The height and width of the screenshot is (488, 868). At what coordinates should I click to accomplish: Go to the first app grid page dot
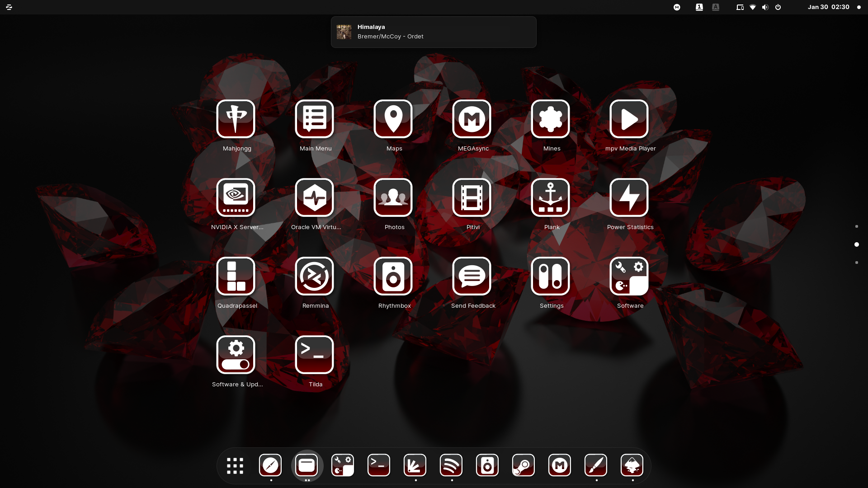tap(857, 226)
